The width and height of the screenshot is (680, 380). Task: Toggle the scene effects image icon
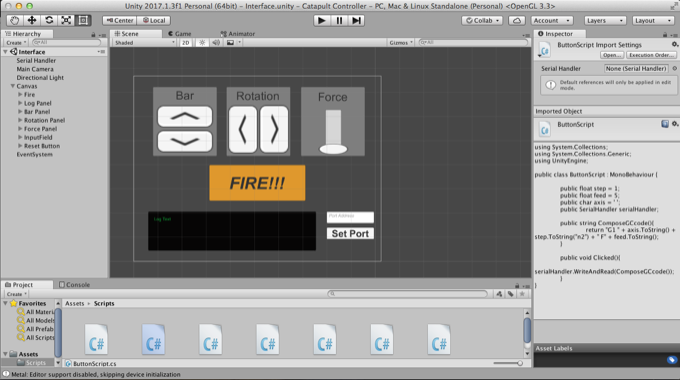(x=230, y=43)
